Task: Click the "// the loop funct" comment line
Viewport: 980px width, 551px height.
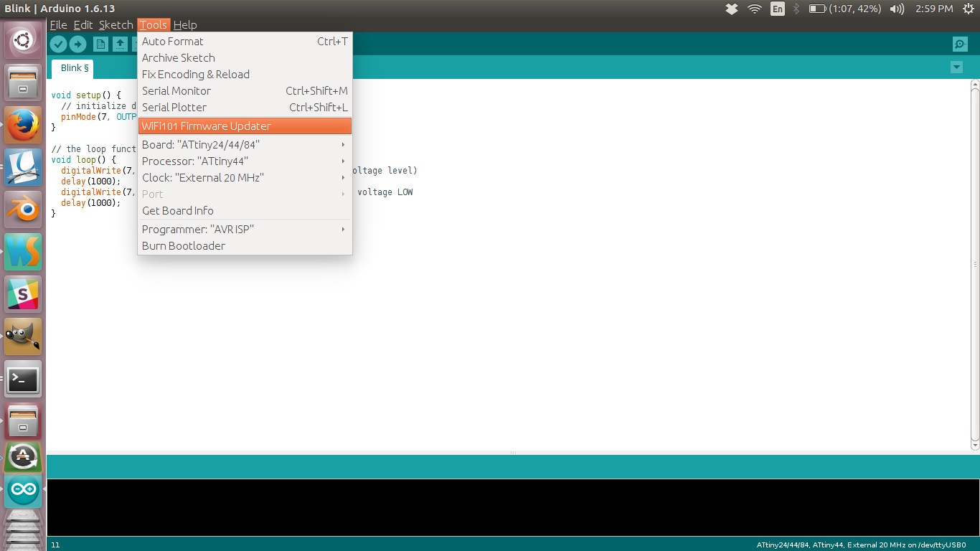Action: click(x=94, y=149)
